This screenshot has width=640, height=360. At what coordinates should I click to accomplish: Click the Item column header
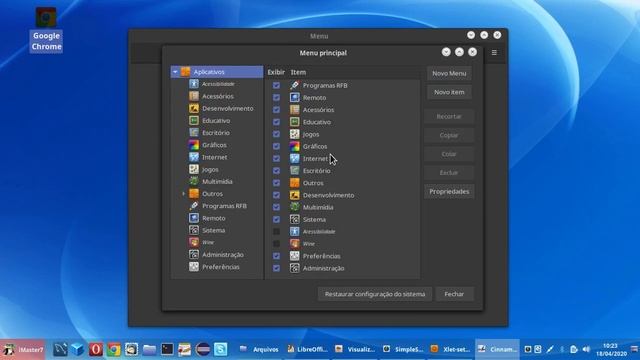pyautogui.click(x=298, y=72)
